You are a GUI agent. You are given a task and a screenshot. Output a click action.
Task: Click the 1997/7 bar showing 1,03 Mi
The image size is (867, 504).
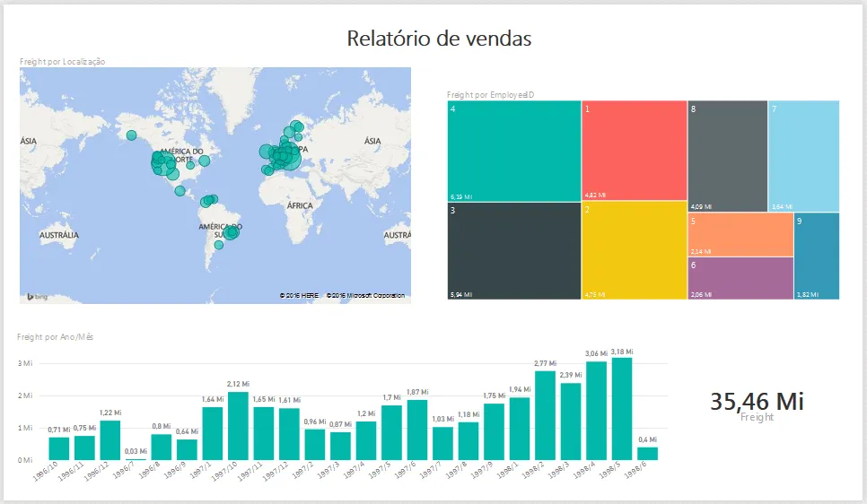[x=442, y=444]
